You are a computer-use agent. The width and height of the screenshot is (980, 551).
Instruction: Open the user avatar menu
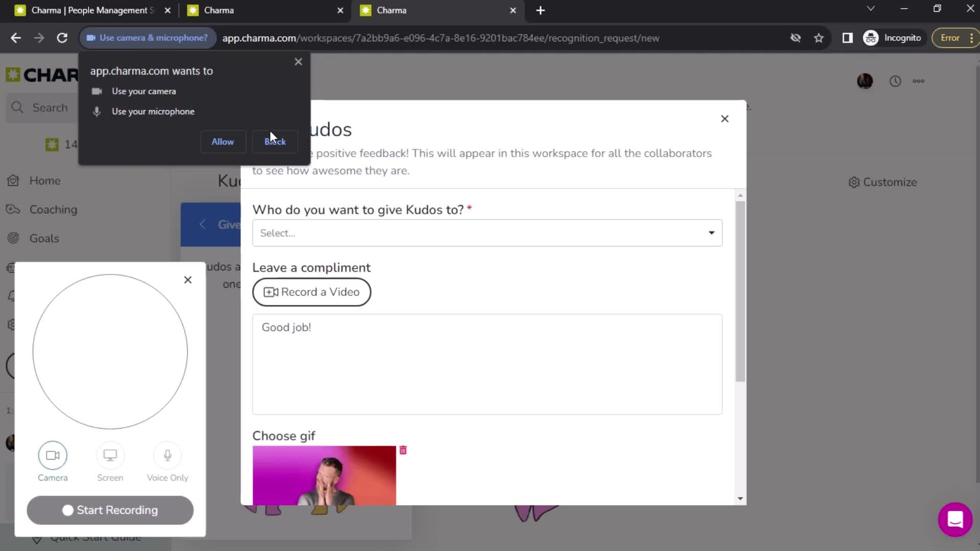[x=865, y=81]
